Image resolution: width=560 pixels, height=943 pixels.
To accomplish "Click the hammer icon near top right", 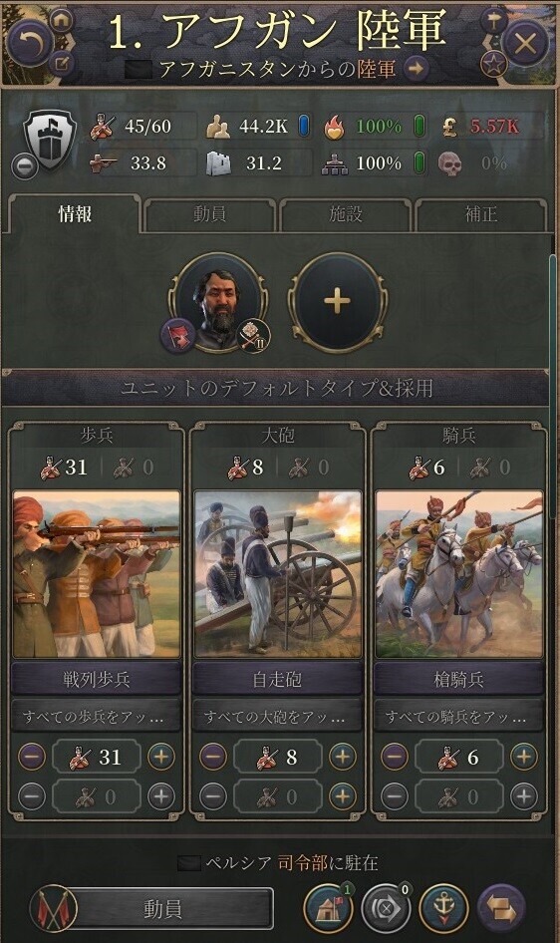I will 494,21.
